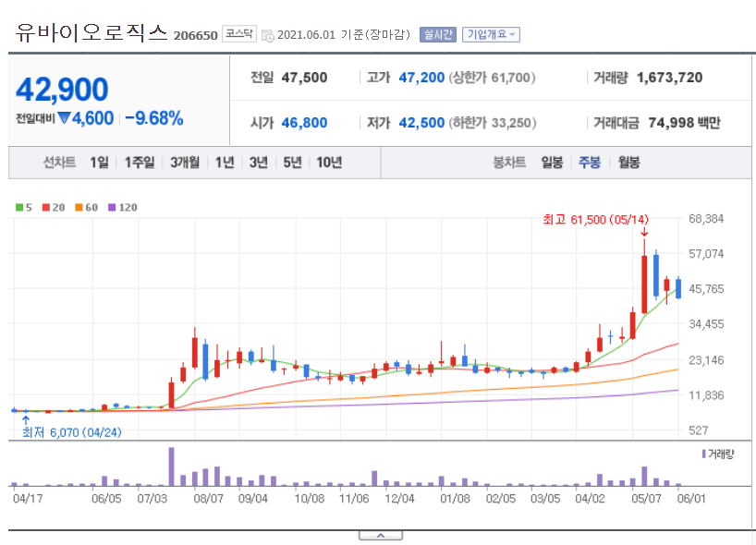The image size is (756, 545).
Task: Select the 3개월 line chart tab
Action: pyautogui.click(x=185, y=163)
